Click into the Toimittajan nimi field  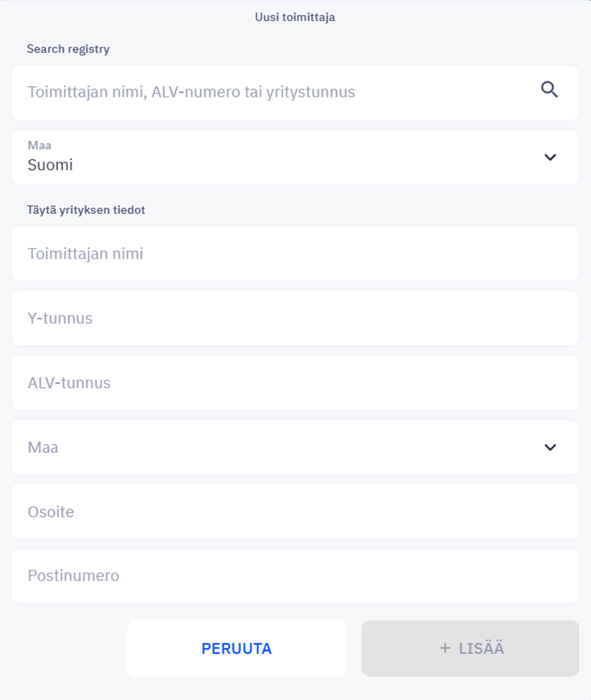(295, 253)
